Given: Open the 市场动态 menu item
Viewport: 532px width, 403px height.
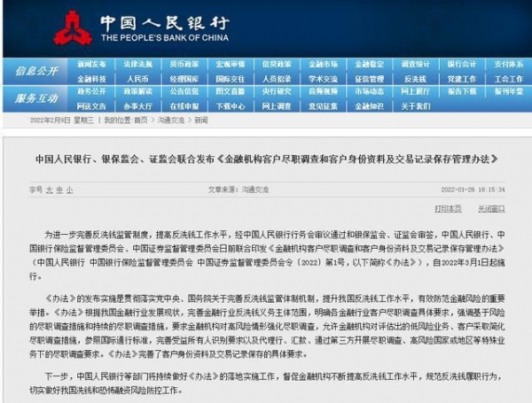Looking at the screenshot, I should click(x=370, y=91).
